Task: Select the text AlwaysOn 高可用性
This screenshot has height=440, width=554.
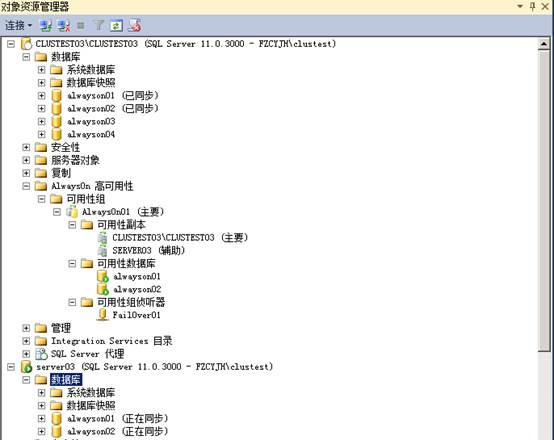Action: 92,186
